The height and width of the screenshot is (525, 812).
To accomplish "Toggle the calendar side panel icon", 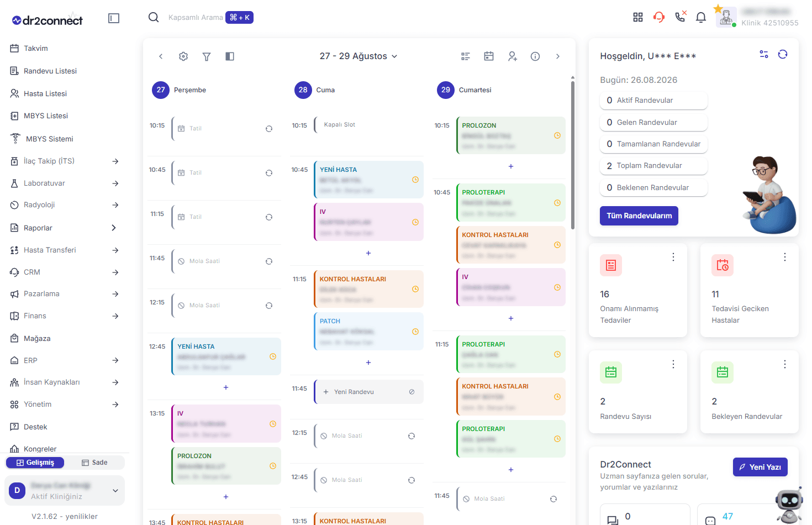I will [x=230, y=56].
